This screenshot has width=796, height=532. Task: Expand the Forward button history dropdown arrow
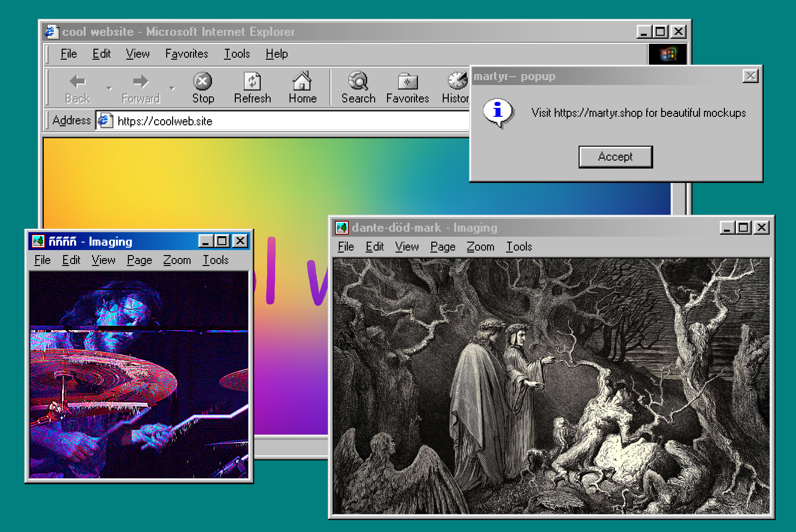[x=172, y=89]
